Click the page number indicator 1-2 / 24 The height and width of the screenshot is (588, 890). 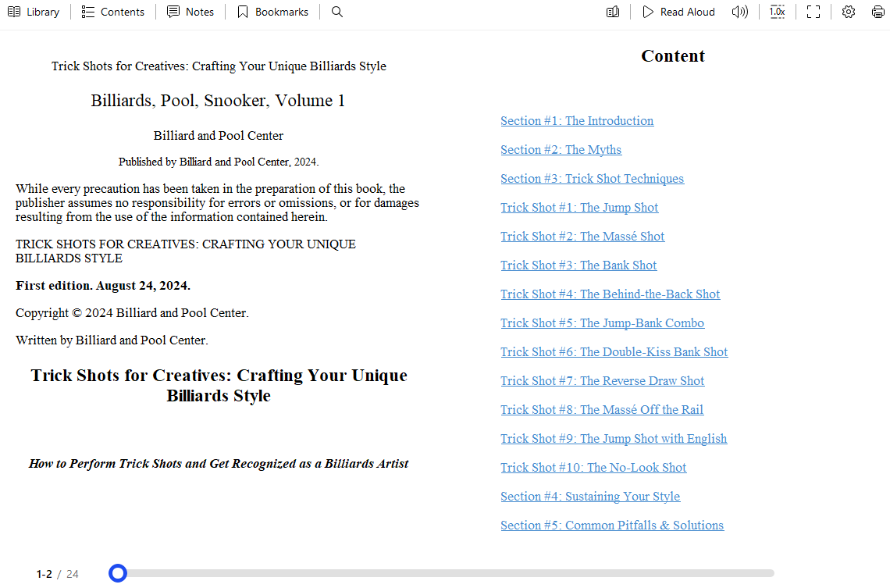tap(57, 574)
